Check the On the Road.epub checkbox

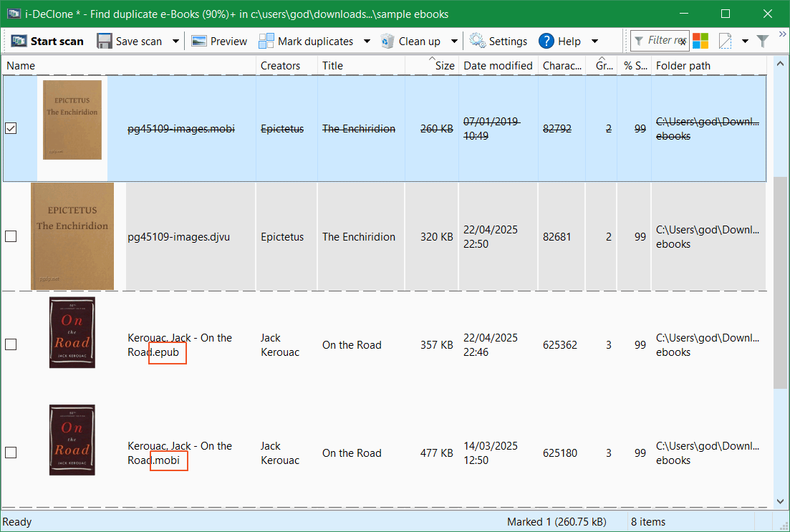(11, 344)
